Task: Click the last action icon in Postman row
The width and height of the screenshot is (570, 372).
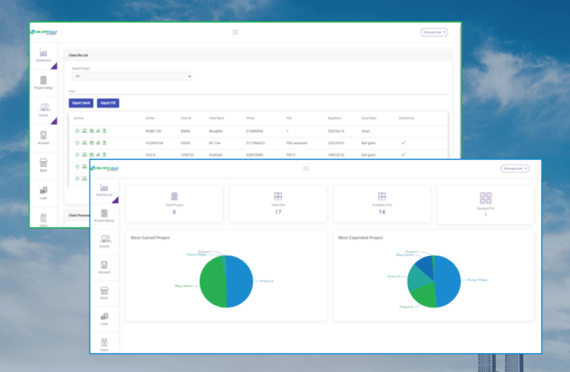Action: tap(104, 155)
